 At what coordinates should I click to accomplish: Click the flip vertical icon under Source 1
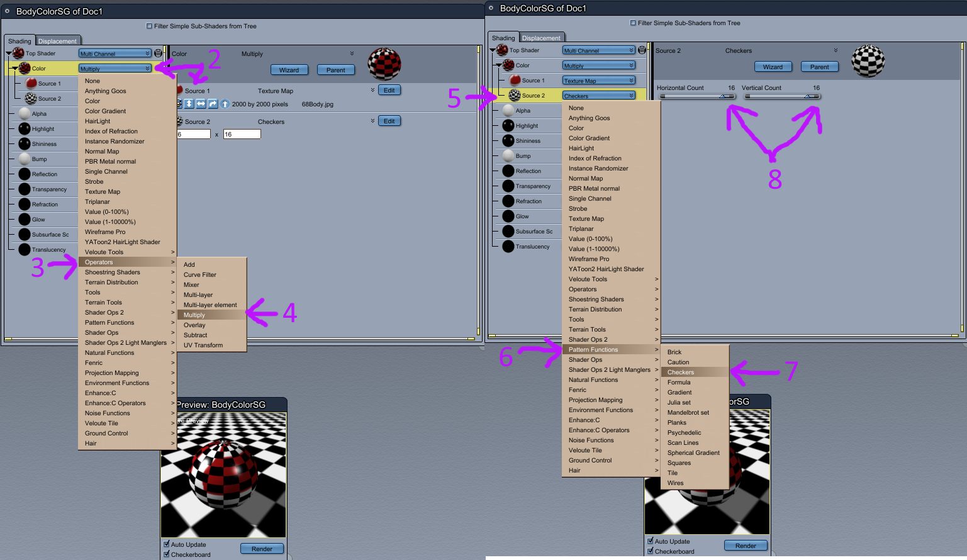pos(189,104)
